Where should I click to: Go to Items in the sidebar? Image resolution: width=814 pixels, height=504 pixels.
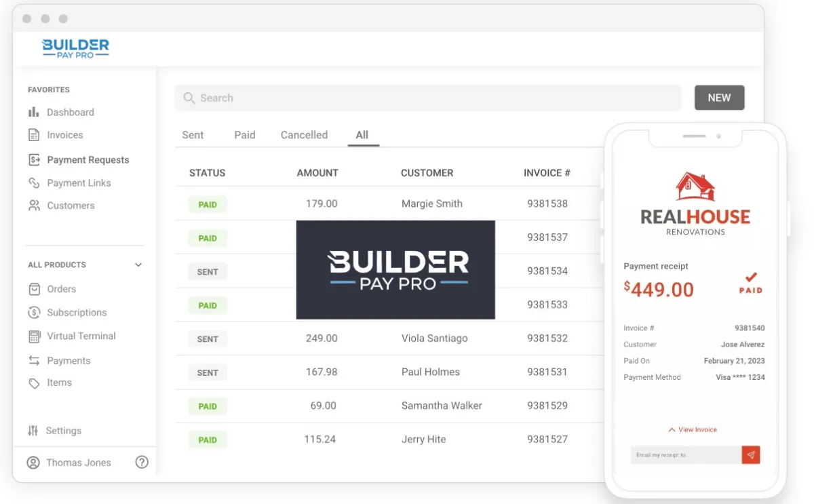(59, 383)
